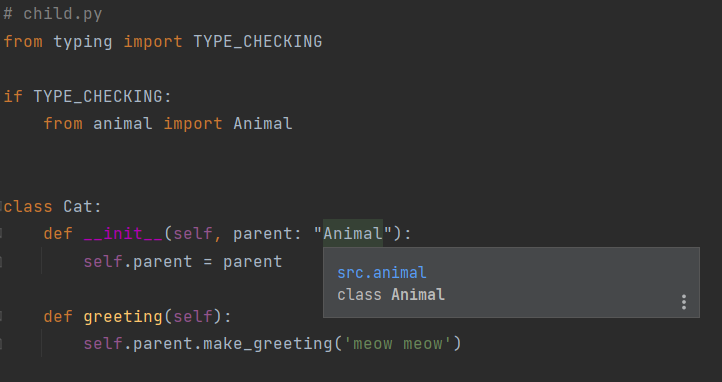Click the fold-end marker beside the make_greeting line
The image size is (722, 382).
(1, 344)
